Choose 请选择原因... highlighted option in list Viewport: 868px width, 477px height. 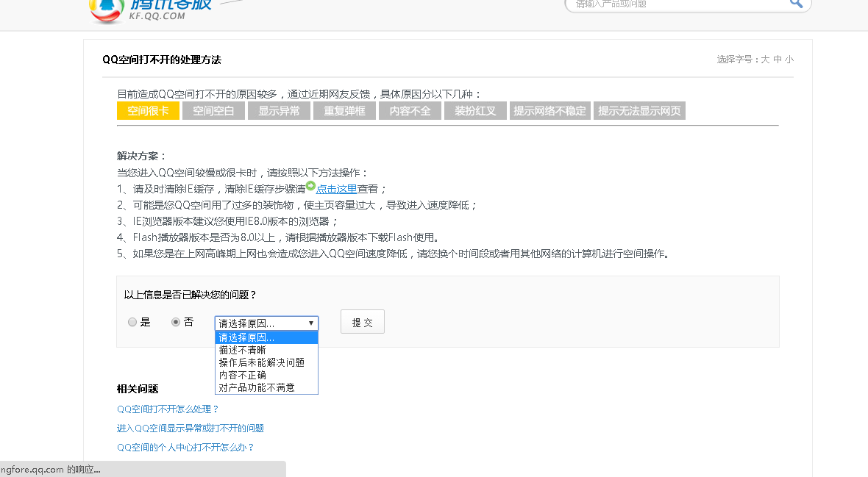(266, 337)
